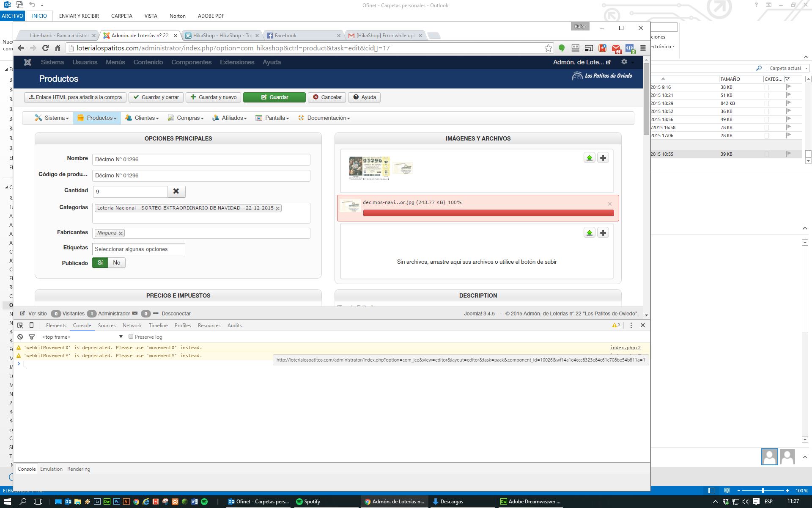Enable Preserve log checkbox

point(131,337)
